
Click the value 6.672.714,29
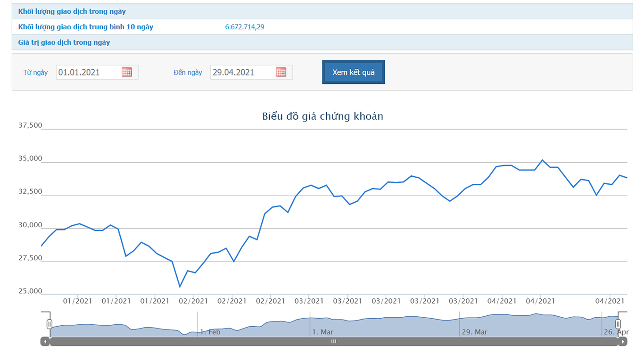(x=245, y=27)
